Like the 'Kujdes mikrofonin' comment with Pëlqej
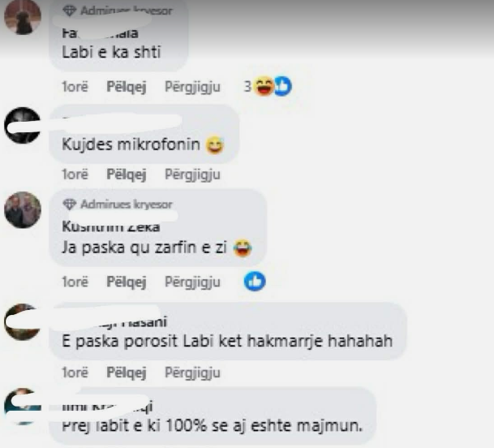The width and height of the screenshot is (494, 448). [x=127, y=174]
